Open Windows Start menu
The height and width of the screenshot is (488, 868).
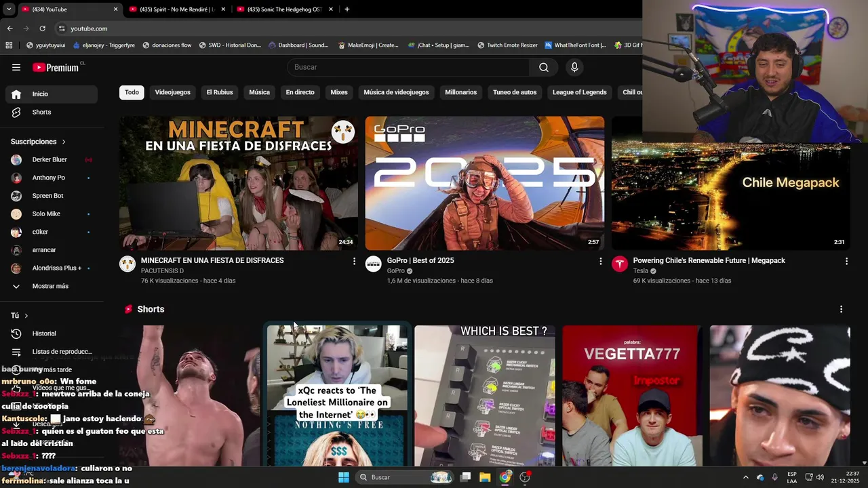(344, 477)
